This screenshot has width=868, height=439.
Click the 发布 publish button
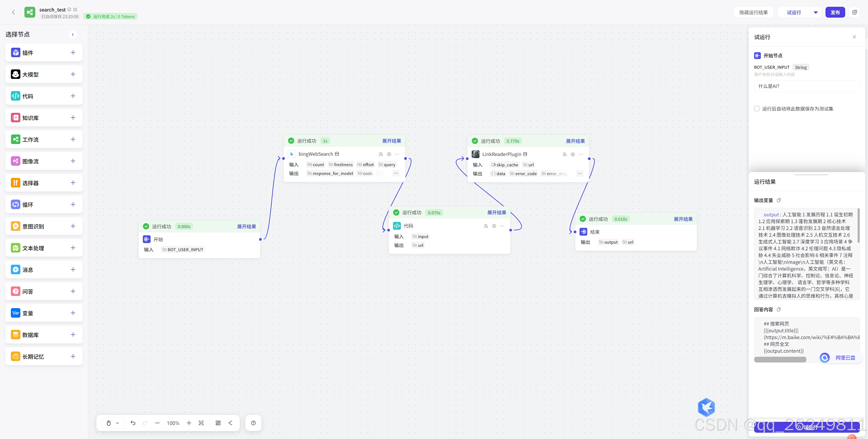[835, 12]
